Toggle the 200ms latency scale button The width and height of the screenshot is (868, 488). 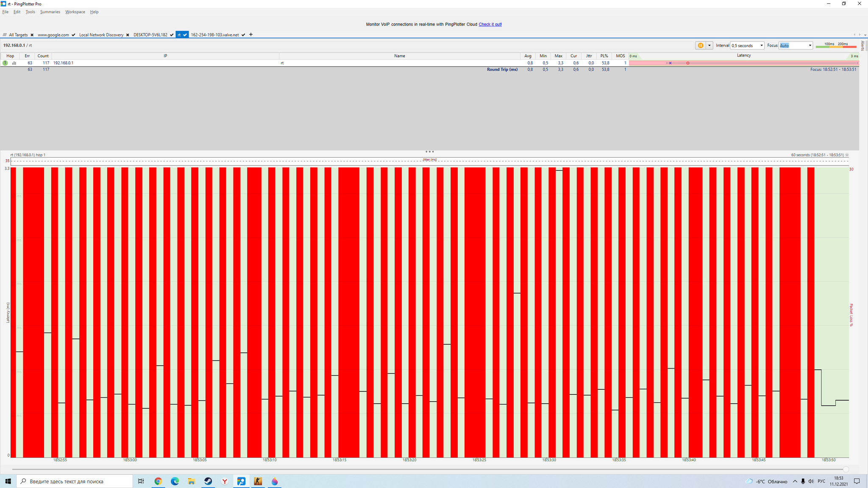tap(843, 44)
